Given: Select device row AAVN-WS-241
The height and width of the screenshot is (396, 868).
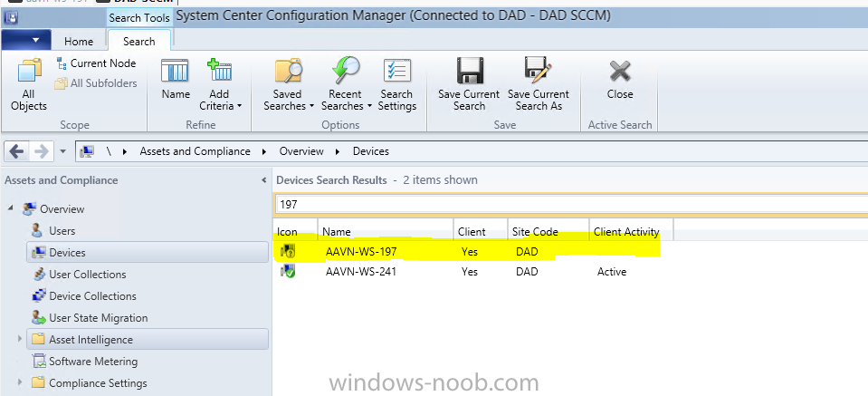Looking at the screenshot, I should [x=467, y=271].
